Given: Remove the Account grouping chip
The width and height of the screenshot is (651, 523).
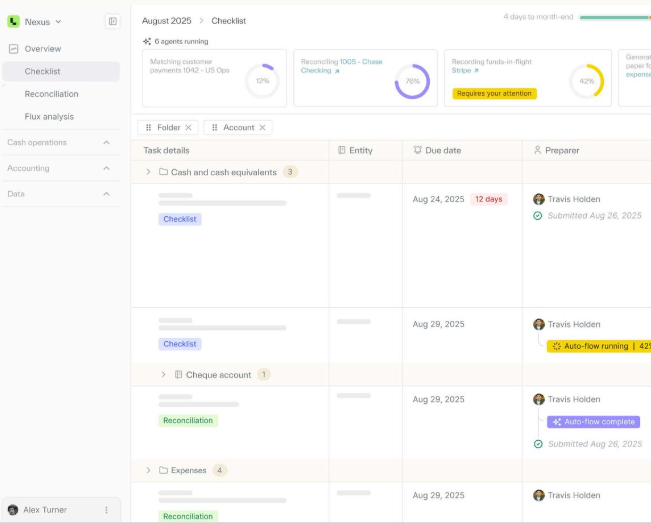Looking at the screenshot, I should (x=263, y=128).
